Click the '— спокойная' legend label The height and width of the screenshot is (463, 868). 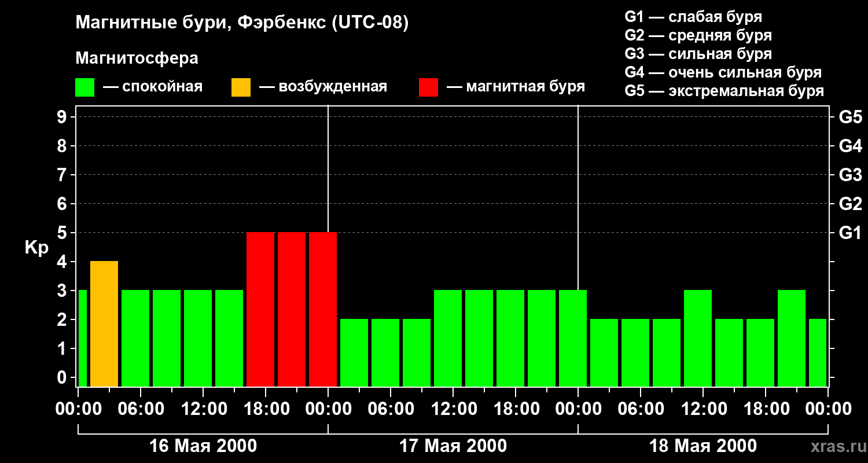click(153, 87)
